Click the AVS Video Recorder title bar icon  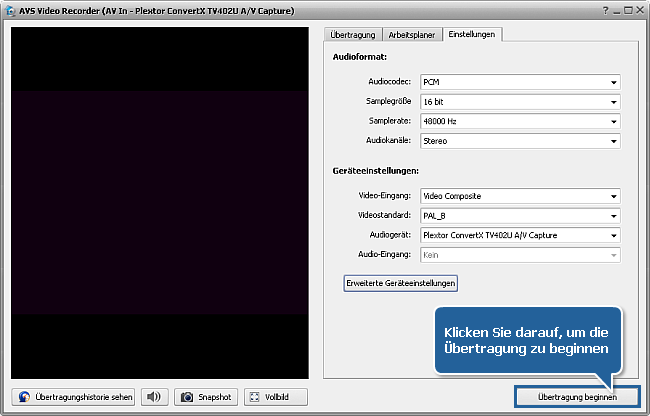[x=10, y=11]
